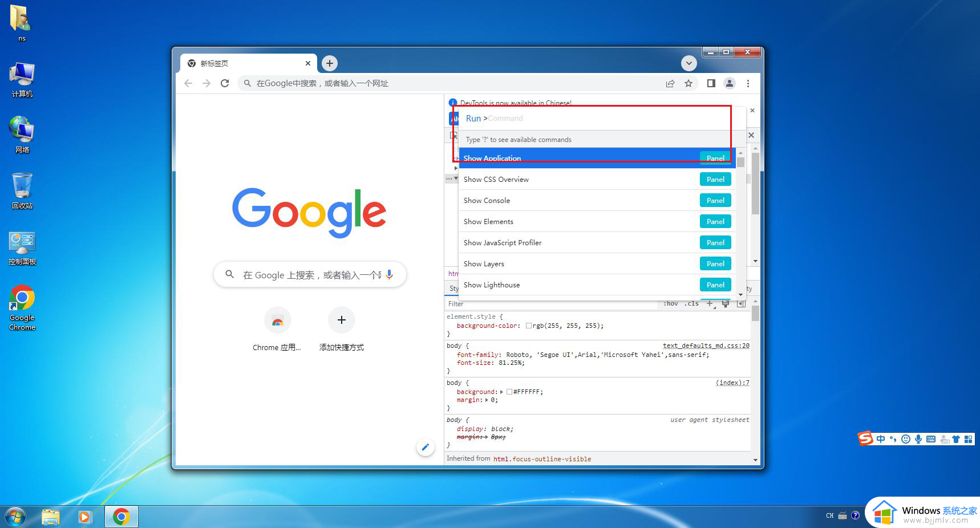The image size is (980, 528).
Task: Bookmark this tab with the star icon
Action: (x=689, y=83)
